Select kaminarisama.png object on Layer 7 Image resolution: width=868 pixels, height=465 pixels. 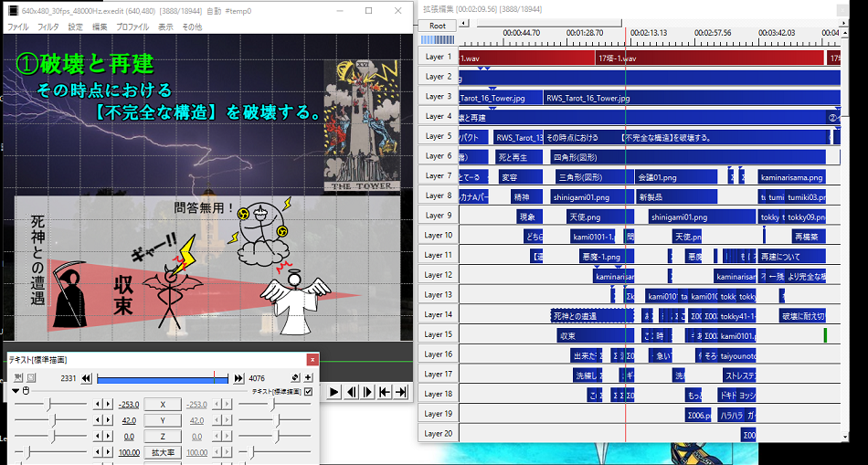(791, 177)
